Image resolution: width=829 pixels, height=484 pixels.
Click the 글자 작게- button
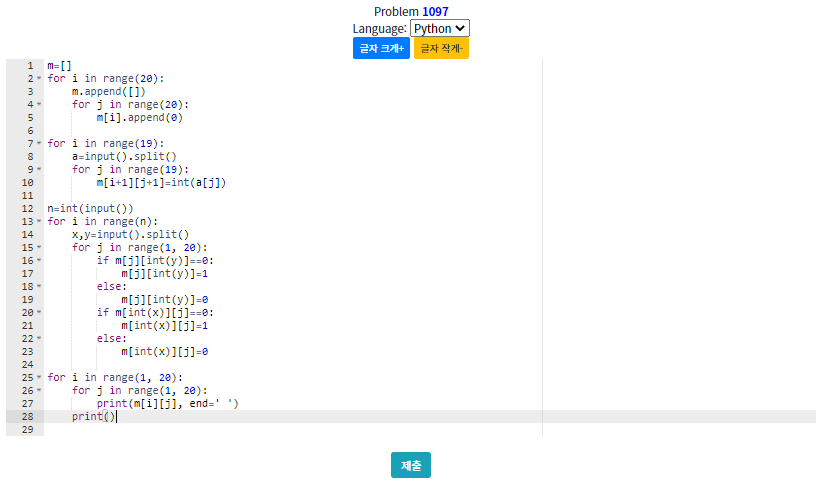click(x=441, y=49)
